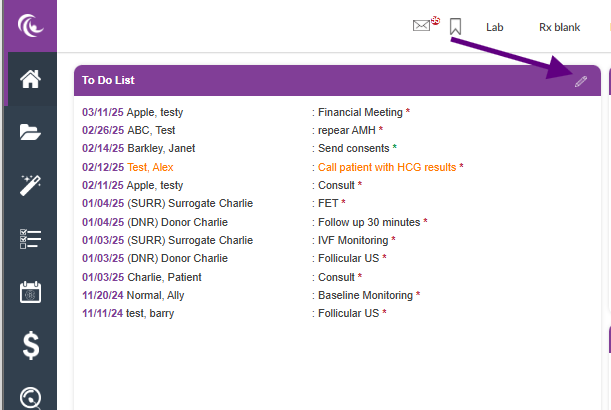The image size is (611, 410).
Task: Open 02/26/25 ABC, Test entry
Action: pyautogui.click(x=129, y=130)
